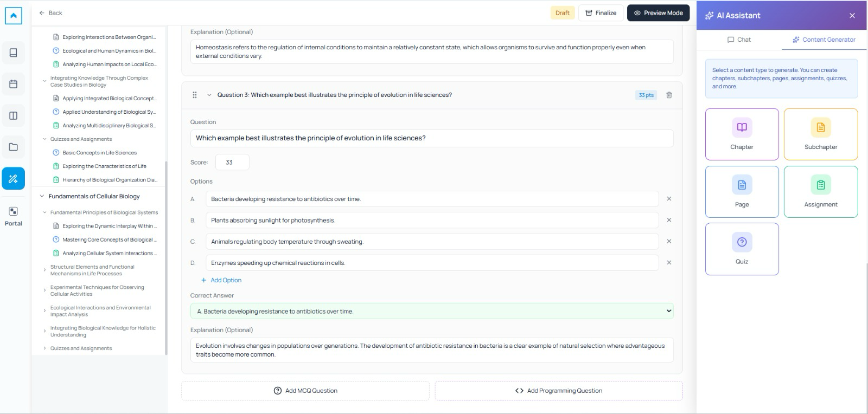Viewport: 868px width, 414px height.
Task: Switch to the Chat tab
Action: [x=739, y=40]
